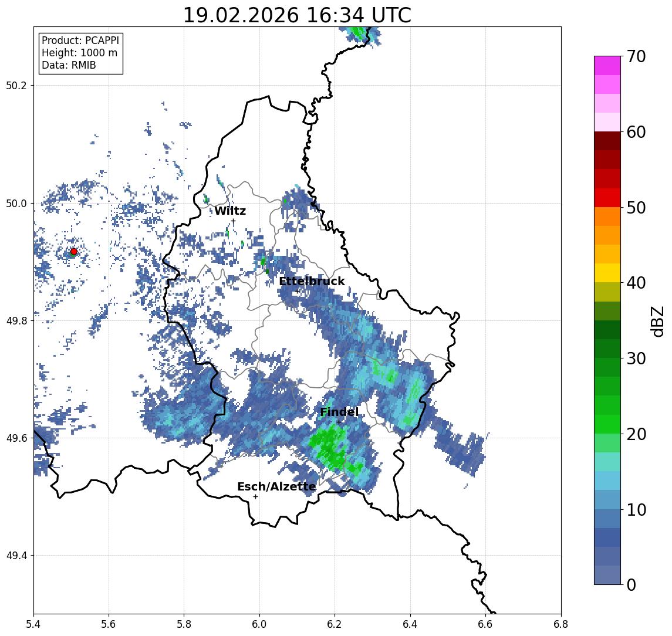Click the longitude tick label 6.2
The height and width of the screenshot is (636, 672).
[x=335, y=624]
